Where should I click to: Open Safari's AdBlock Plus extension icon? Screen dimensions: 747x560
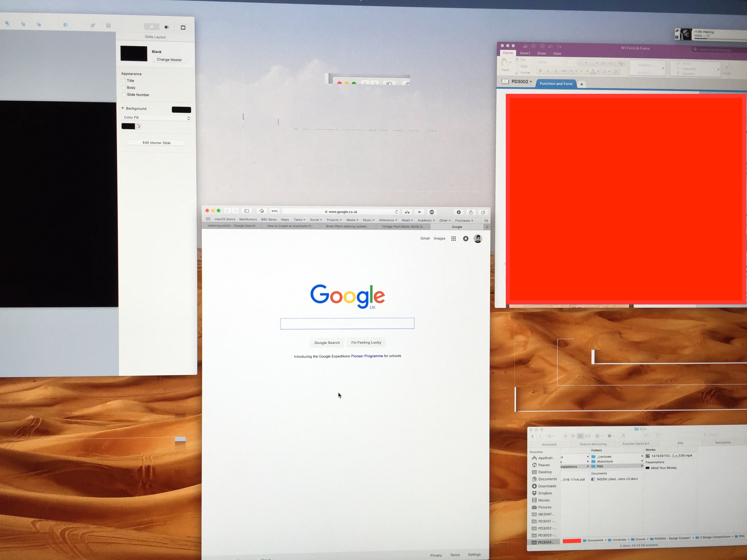click(x=432, y=212)
